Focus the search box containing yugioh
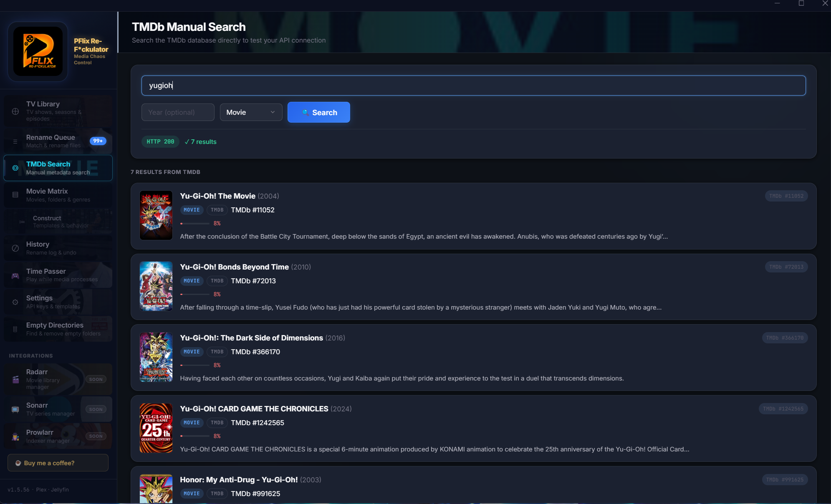The image size is (831, 504). click(474, 86)
